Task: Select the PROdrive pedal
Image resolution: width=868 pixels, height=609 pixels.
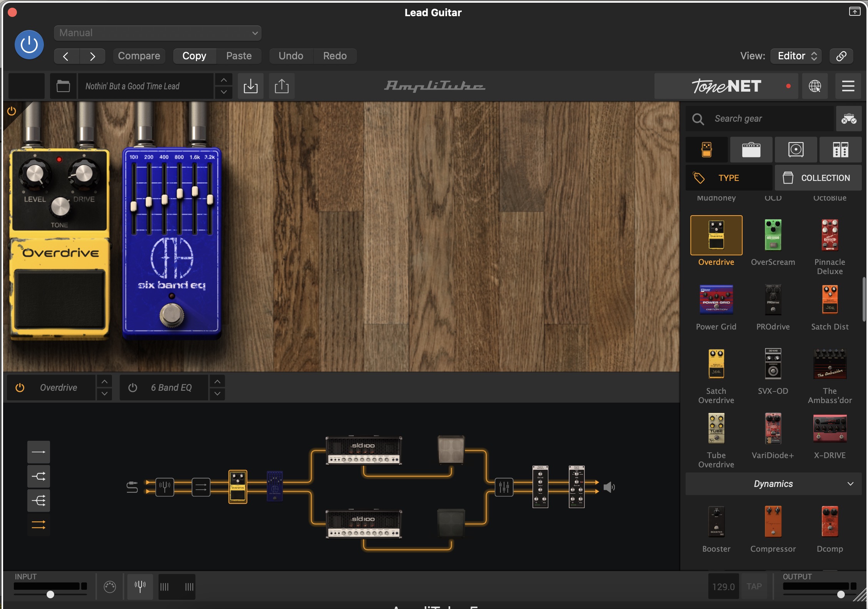Action: [x=773, y=307]
